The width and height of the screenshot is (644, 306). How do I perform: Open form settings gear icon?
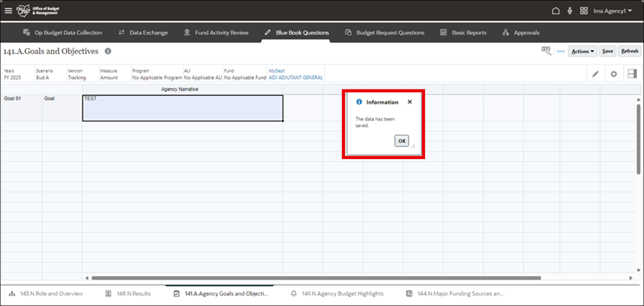click(613, 74)
